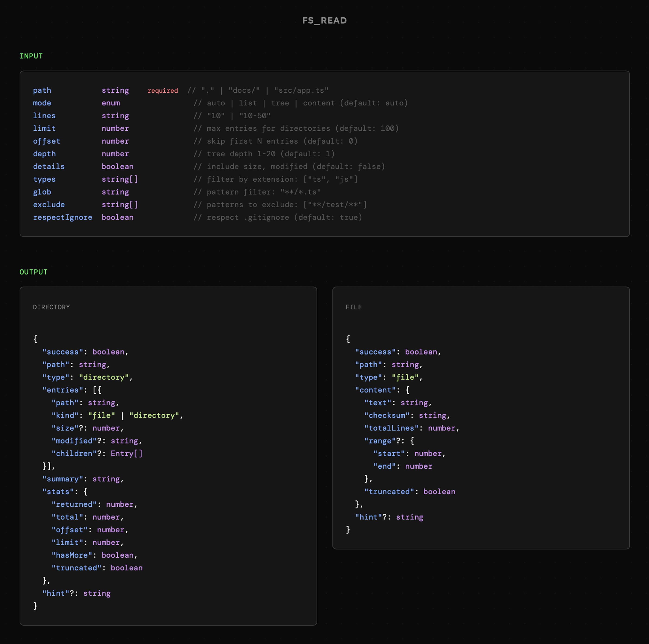Click the DIRECTORY panel label
This screenshot has width=649, height=644.
(x=51, y=307)
